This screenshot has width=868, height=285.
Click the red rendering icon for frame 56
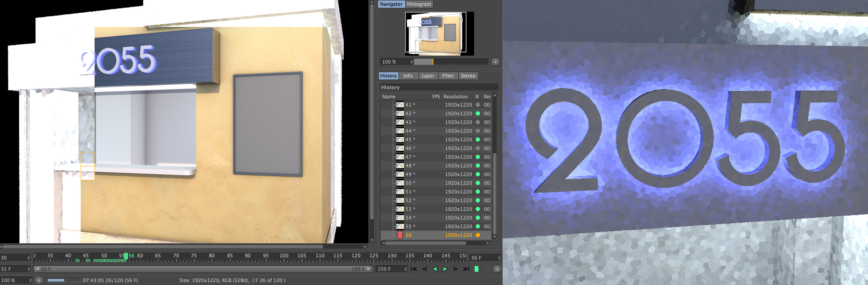click(x=400, y=235)
